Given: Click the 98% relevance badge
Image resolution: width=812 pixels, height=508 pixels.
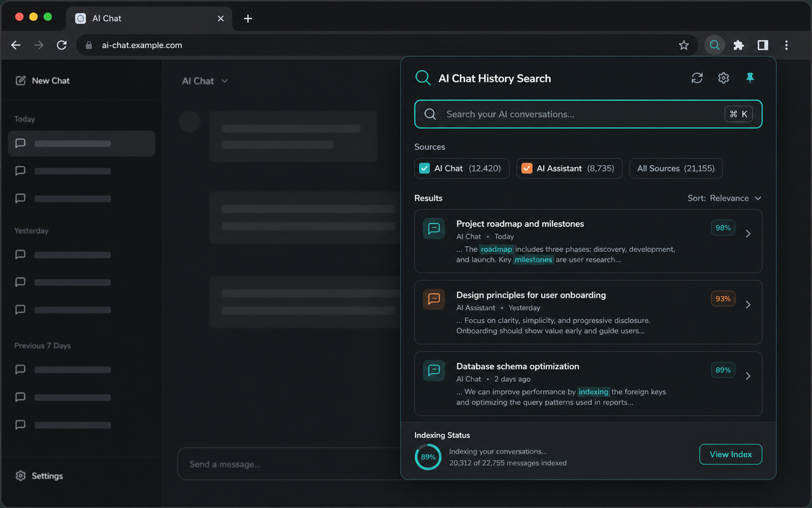Looking at the screenshot, I should (723, 227).
